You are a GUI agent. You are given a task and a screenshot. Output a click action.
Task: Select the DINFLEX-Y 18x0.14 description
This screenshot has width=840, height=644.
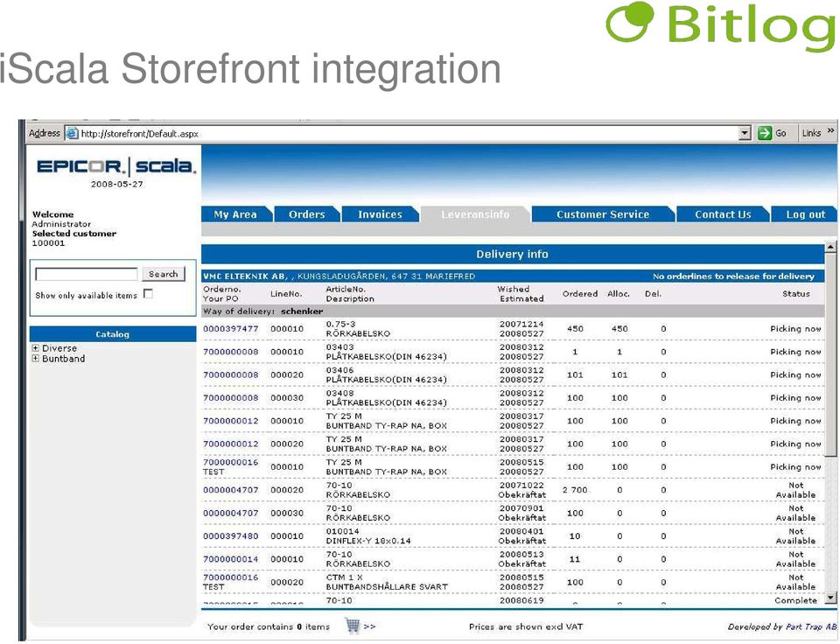click(368, 541)
